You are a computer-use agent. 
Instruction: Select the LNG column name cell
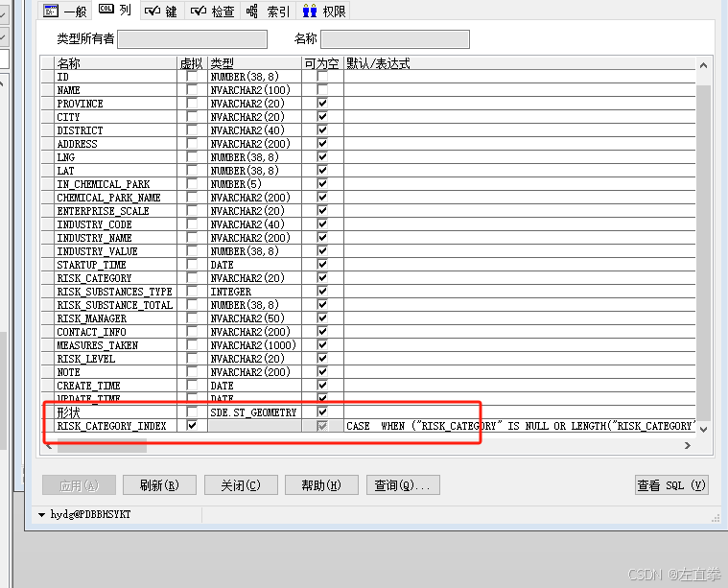(116, 157)
